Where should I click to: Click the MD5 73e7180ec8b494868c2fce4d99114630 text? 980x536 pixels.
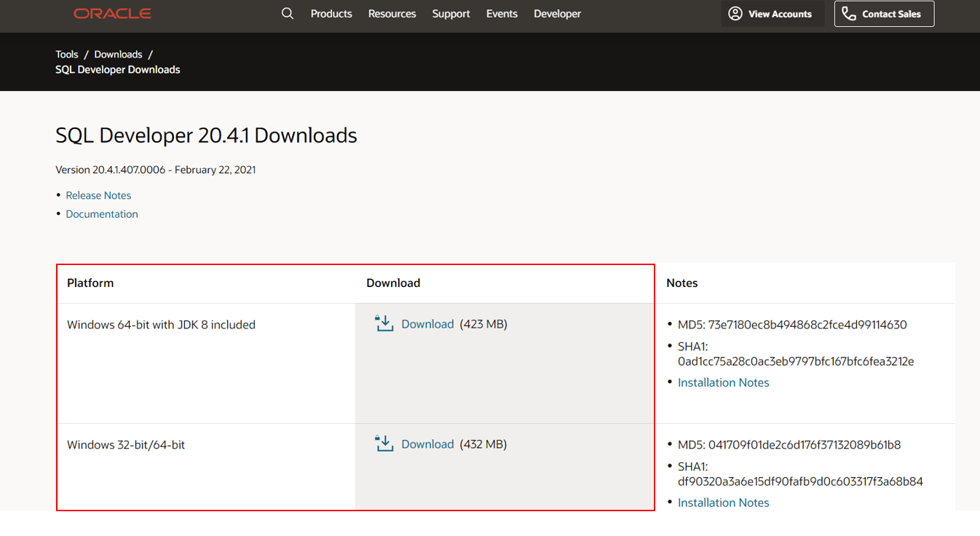click(792, 325)
